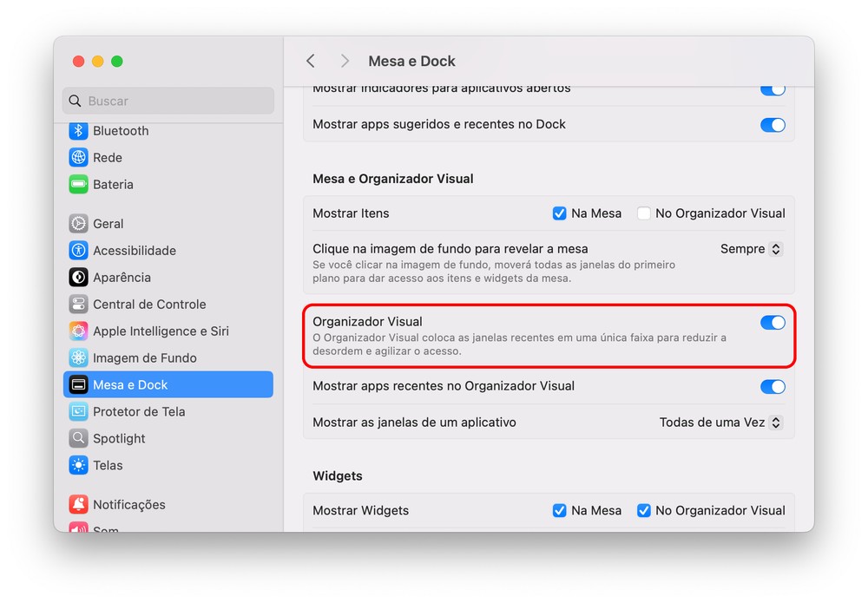This screenshot has width=868, height=603.
Task: Minimize the window with yellow button
Action: pyautogui.click(x=97, y=61)
